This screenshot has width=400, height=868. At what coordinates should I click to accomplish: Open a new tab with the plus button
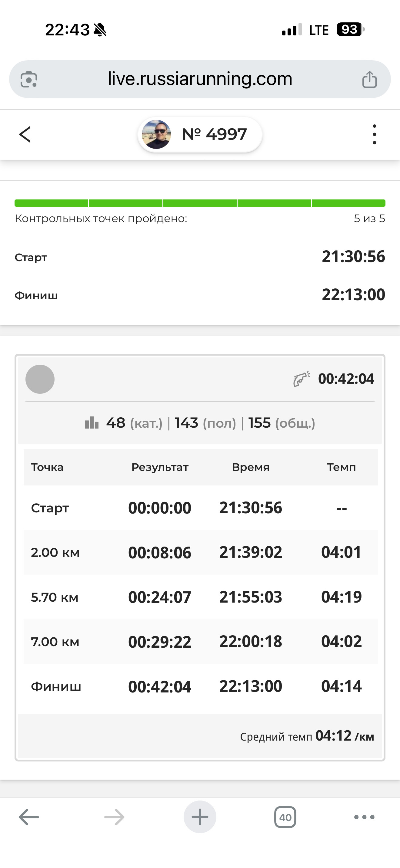[x=200, y=817]
